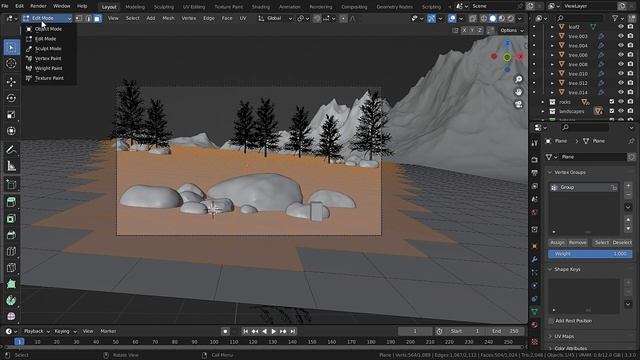Open the Object Data mesh properties tab
The height and width of the screenshot is (360, 640).
[535, 312]
